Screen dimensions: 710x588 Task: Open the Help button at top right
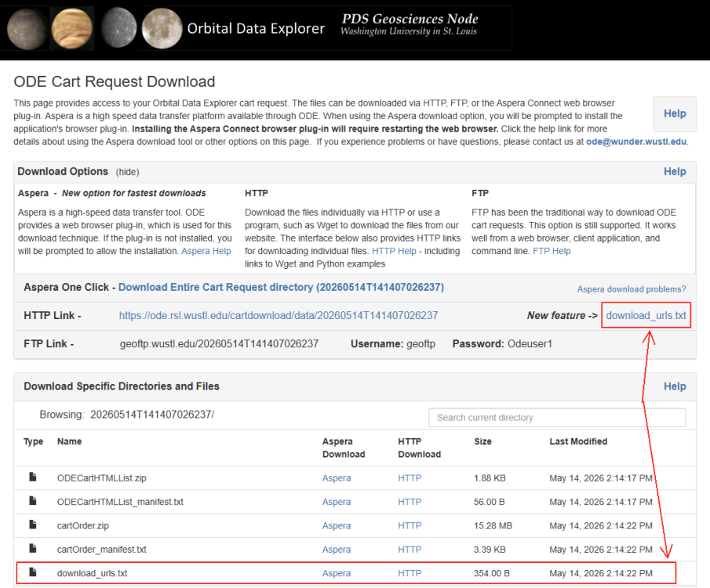[x=675, y=114]
